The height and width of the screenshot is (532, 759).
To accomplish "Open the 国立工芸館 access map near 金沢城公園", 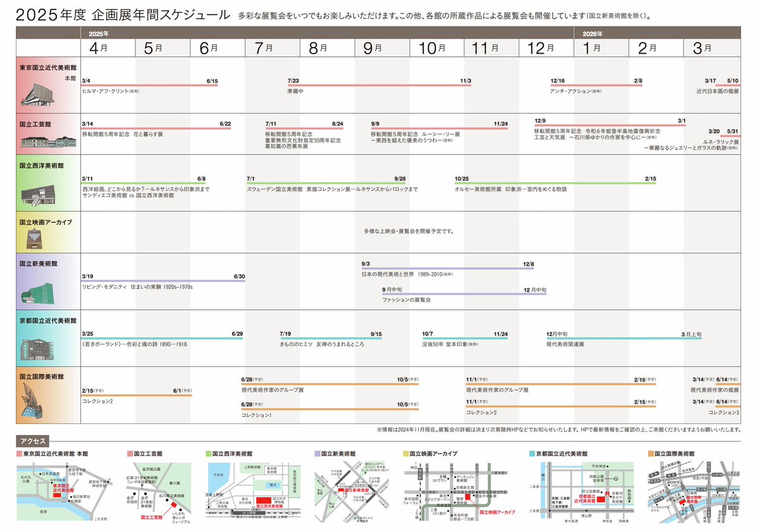I will [x=159, y=492].
